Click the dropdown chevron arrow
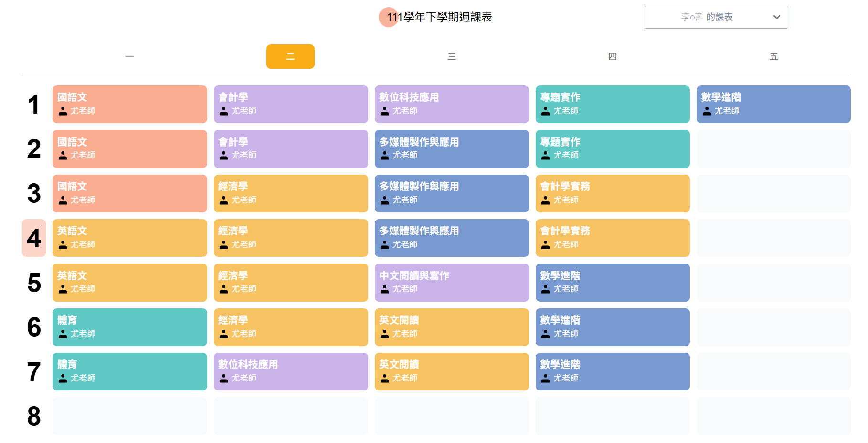 tap(776, 17)
